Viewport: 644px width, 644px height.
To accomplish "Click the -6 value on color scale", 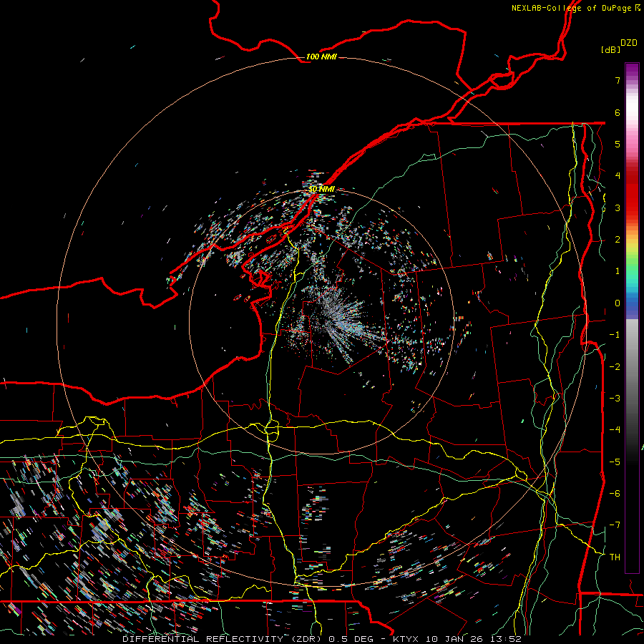I will pyautogui.click(x=615, y=494).
